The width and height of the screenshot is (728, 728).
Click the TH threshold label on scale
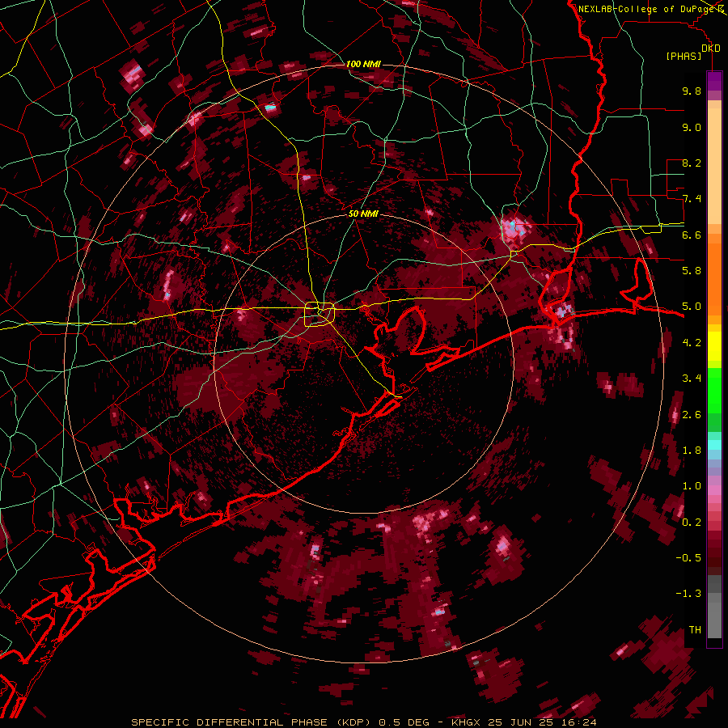(695, 630)
